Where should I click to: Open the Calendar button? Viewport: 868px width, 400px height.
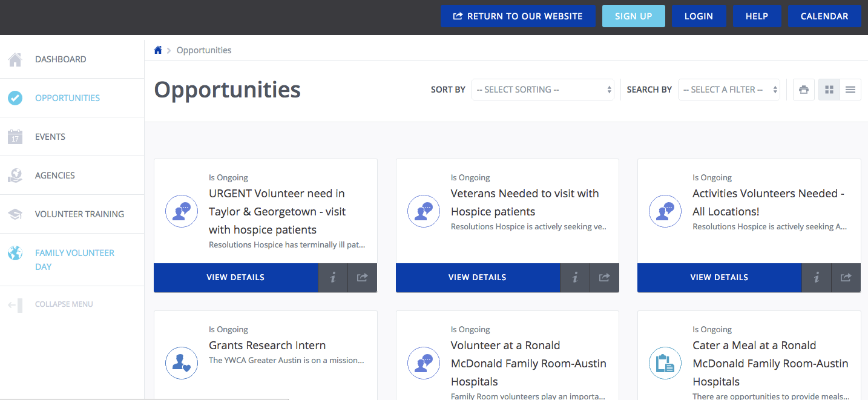click(824, 16)
